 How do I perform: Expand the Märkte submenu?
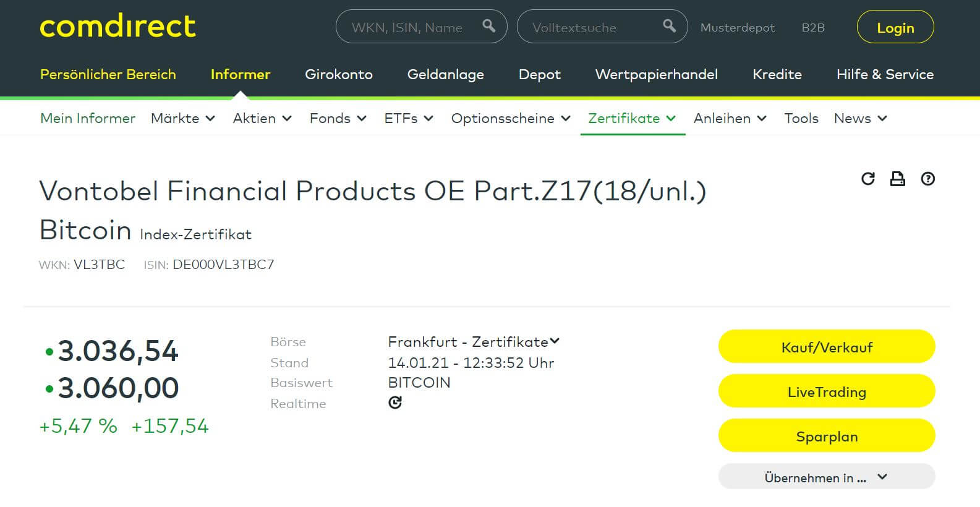pyautogui.click(x=183, y=118)
